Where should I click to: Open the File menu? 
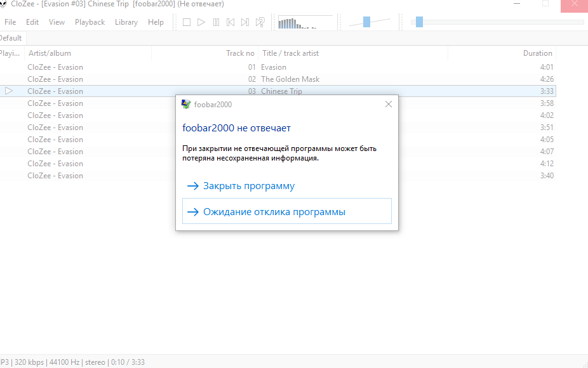coord(10,22)
